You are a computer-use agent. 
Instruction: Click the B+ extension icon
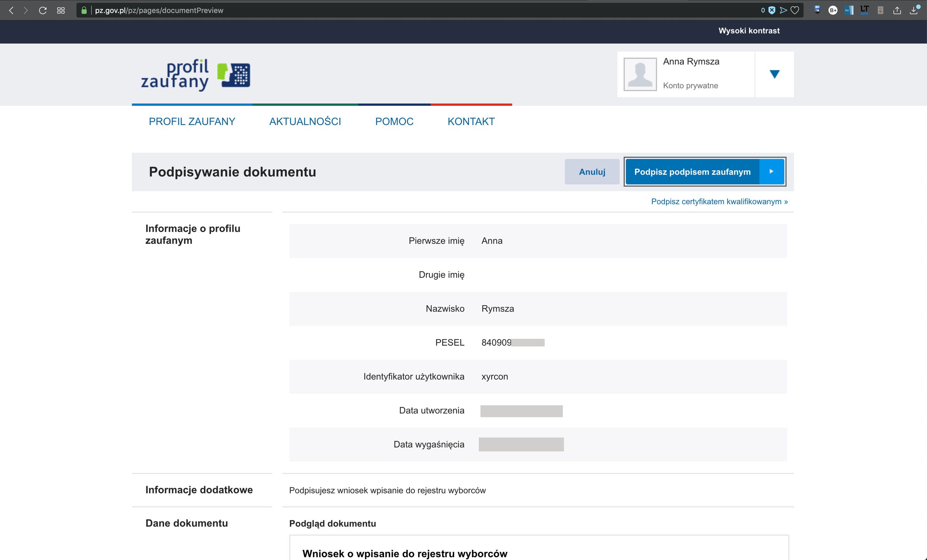coord(832,10)
